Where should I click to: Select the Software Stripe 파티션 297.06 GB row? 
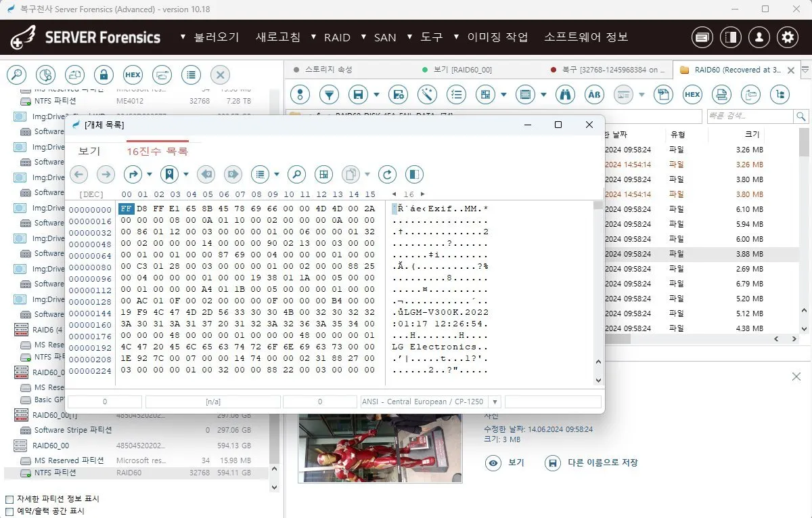tap(137, 430)
